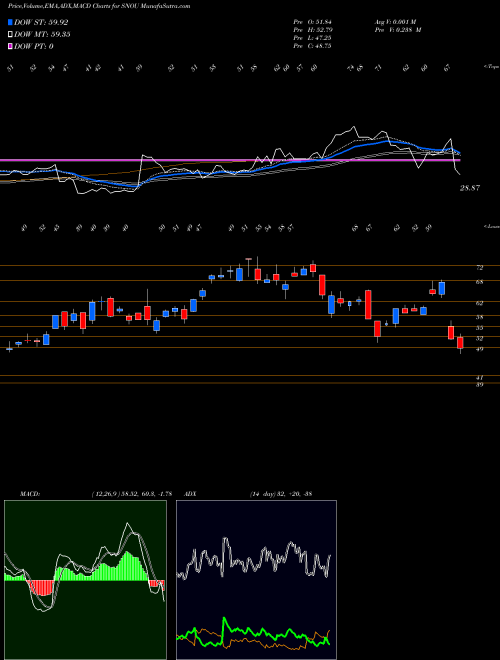Click the Avg V: 0.001 M value
Screen dimensions: 500x660
395,22
